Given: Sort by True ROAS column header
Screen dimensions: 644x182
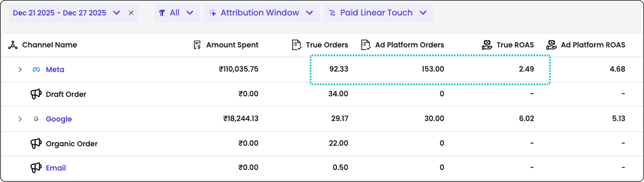Looking at the screenshot, I should coord(515,45).
